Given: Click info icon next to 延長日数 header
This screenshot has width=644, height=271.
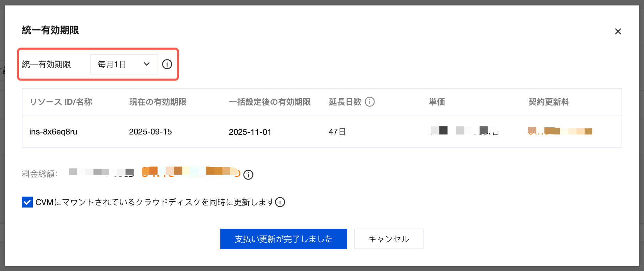Looking at the screenshot, I should point(370,102).
